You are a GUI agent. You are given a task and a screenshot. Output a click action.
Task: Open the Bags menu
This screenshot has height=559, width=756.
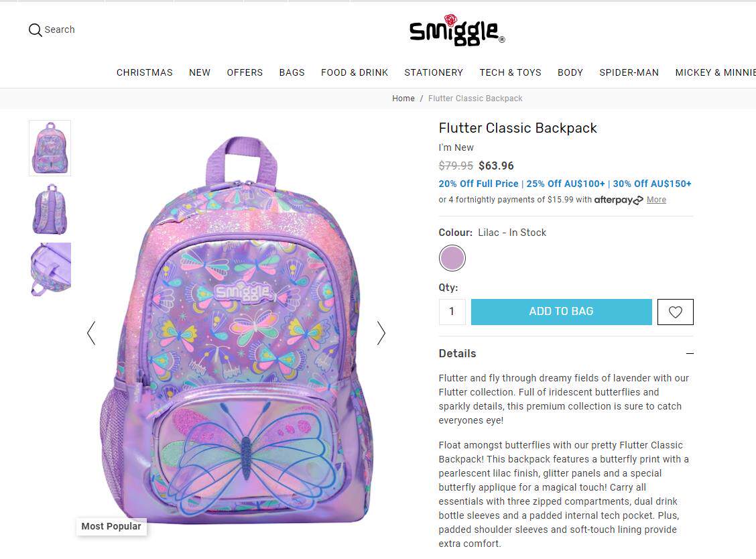point(292,72)
